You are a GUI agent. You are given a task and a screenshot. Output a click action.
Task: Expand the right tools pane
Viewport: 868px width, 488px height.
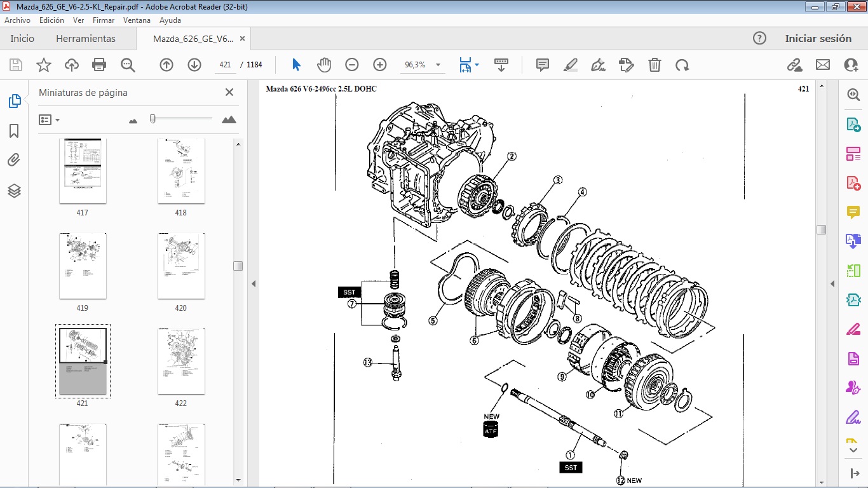[x=853, y=473]
